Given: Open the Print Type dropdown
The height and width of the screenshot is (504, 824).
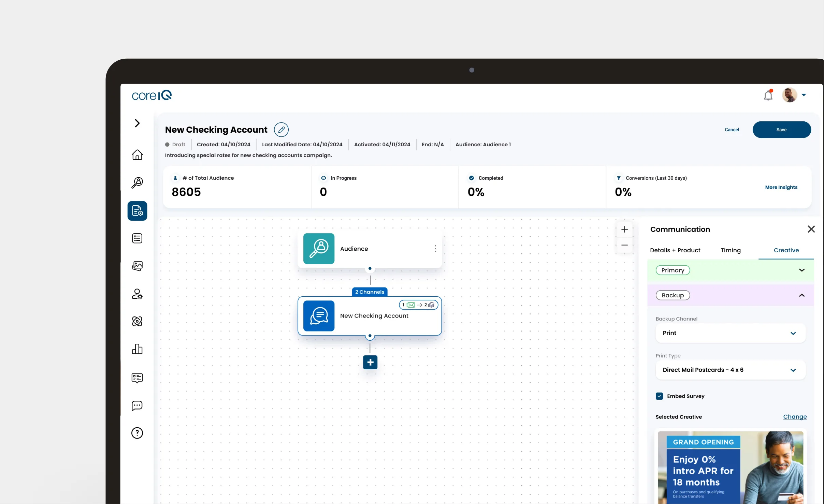Looking at the screenshot, I should click(731, 370).
